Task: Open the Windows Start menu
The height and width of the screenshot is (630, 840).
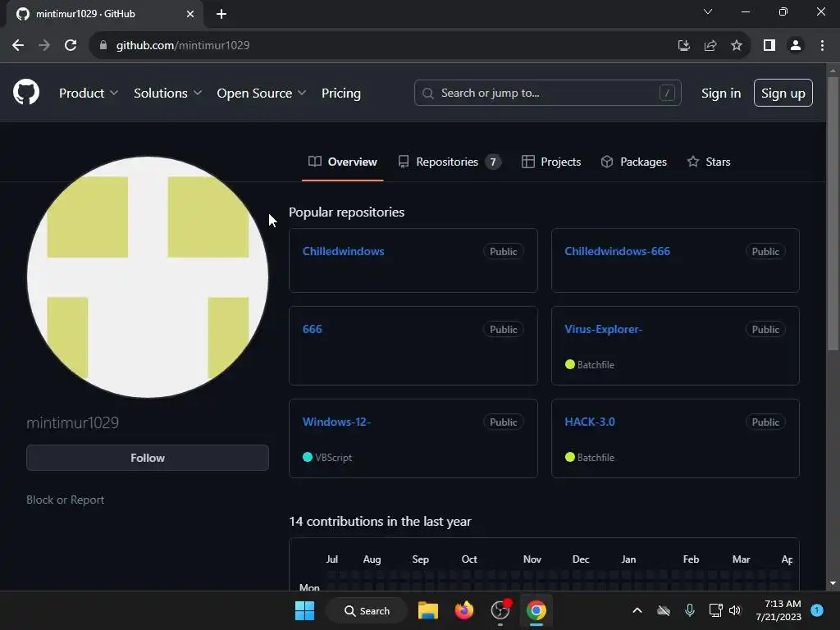Action: [305, 610]
